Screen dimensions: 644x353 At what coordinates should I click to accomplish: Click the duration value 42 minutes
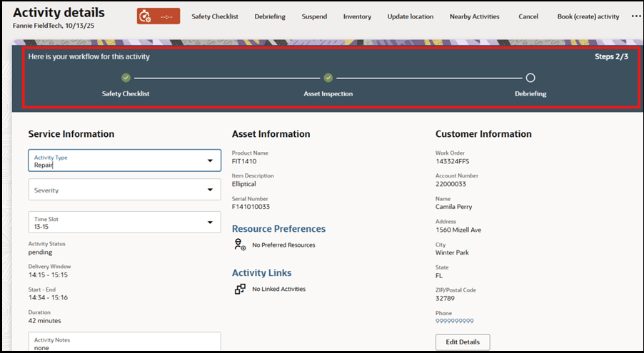[x=44, y=321]
